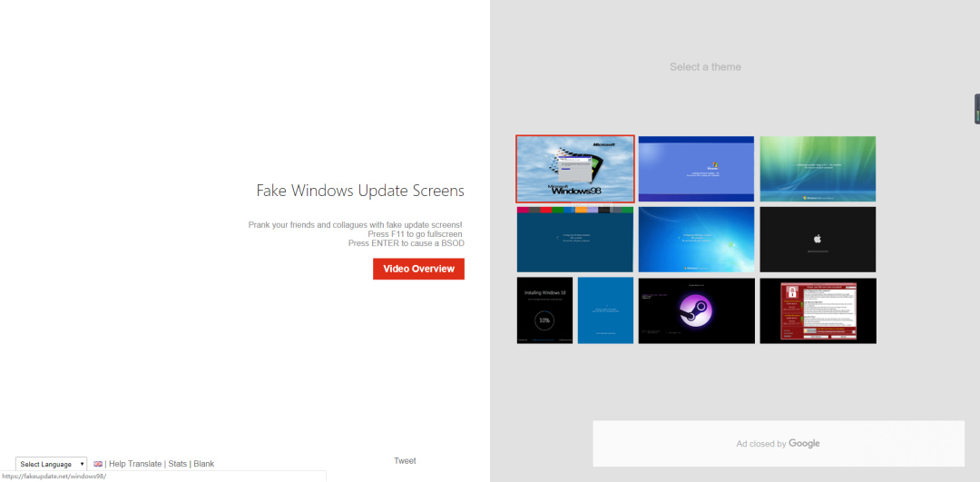Open the Help Translate link
980x482 pixels.
pyautogui.click(x=135, y=464)
